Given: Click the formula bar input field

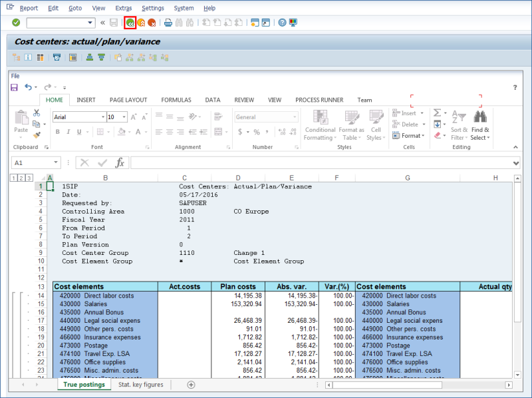Looking at the screenshot, I should point(319,162).
